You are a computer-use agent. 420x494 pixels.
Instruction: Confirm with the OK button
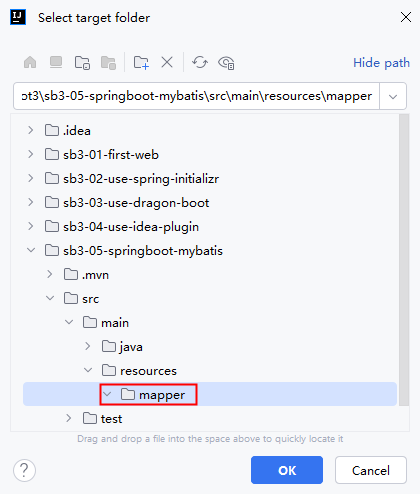287,470
